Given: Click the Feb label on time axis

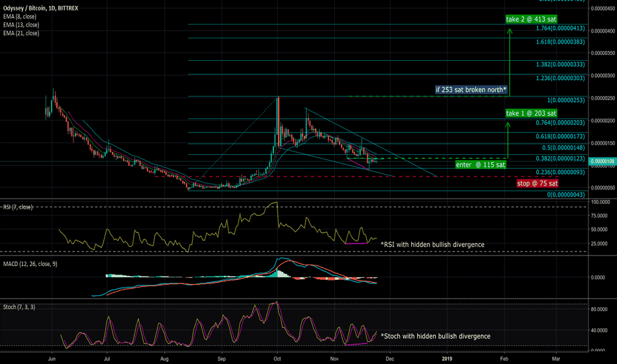Looking at the screenshot, I should pos(504,359).
